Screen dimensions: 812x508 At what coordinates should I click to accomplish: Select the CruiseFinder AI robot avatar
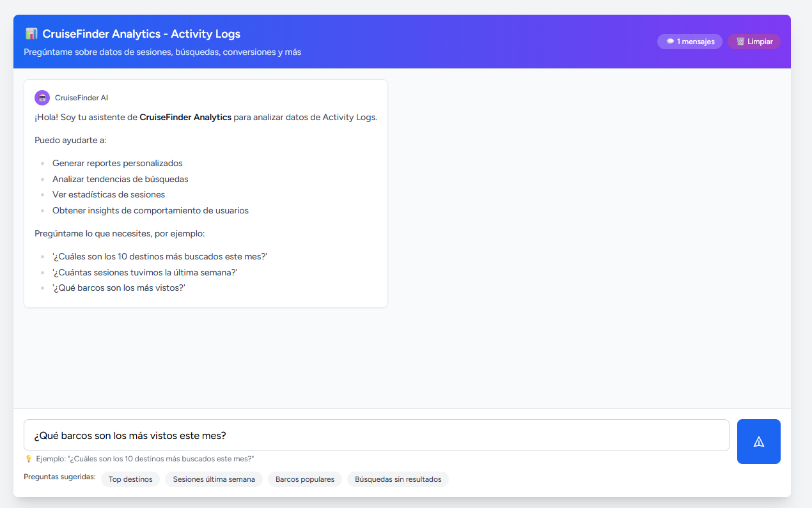pyautogui.click(x=42, y=97)
